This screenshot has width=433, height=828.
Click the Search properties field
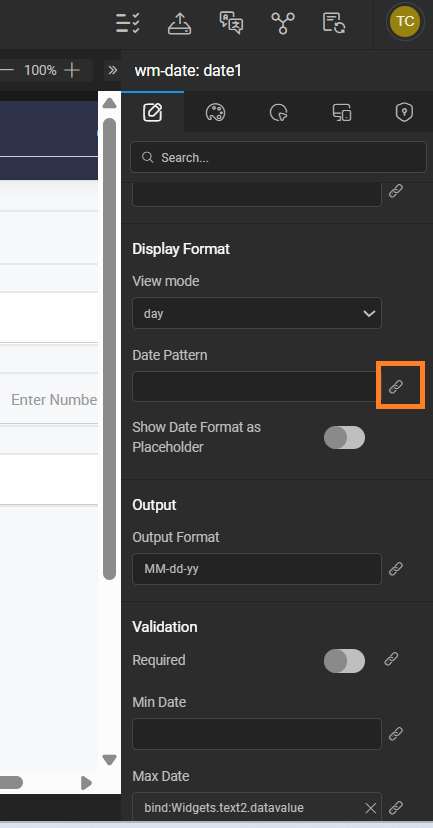pos(278,157)
